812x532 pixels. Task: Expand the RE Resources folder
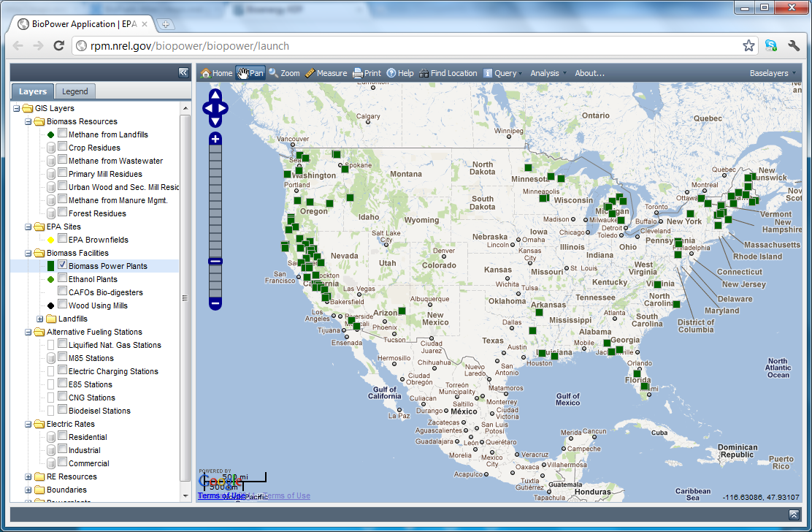point(28,476)
